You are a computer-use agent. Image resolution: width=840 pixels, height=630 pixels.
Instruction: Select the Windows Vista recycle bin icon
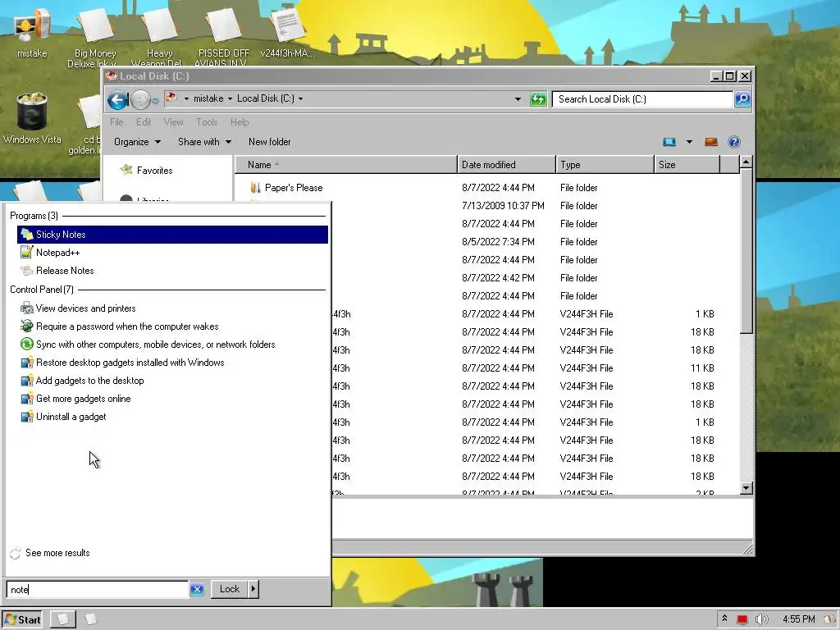pyautogui.click(x=32, y=119)
